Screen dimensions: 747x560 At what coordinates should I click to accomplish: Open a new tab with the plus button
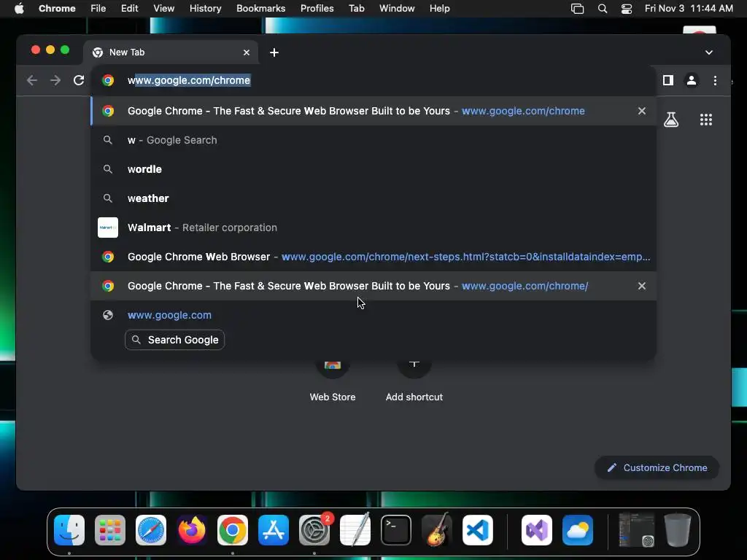274,52
